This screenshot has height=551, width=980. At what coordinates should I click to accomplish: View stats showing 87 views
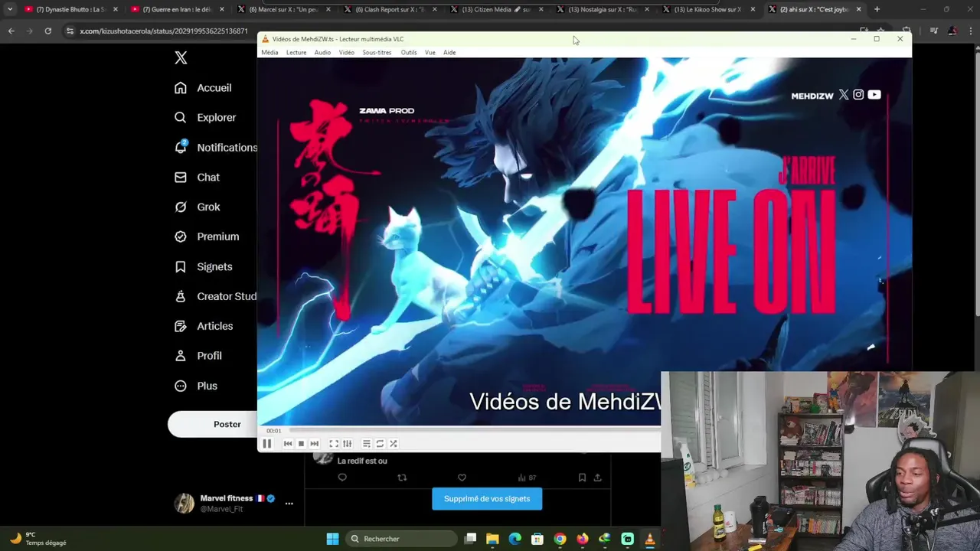point(527,478)
